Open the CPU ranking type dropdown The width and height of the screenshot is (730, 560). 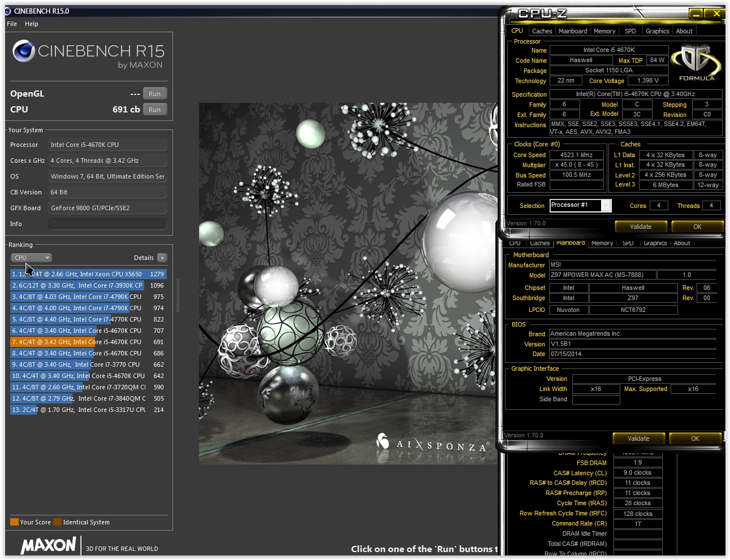click(x=32, y=258)
